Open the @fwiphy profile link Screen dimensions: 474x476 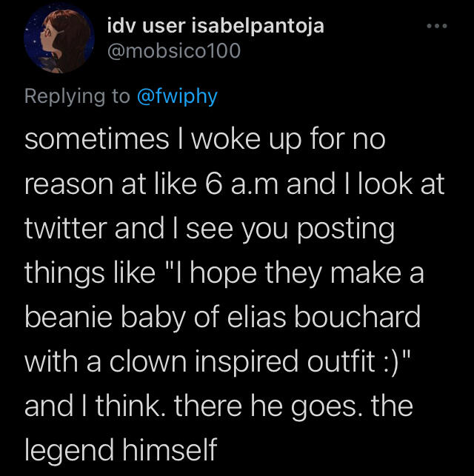(x=178, y=97)
